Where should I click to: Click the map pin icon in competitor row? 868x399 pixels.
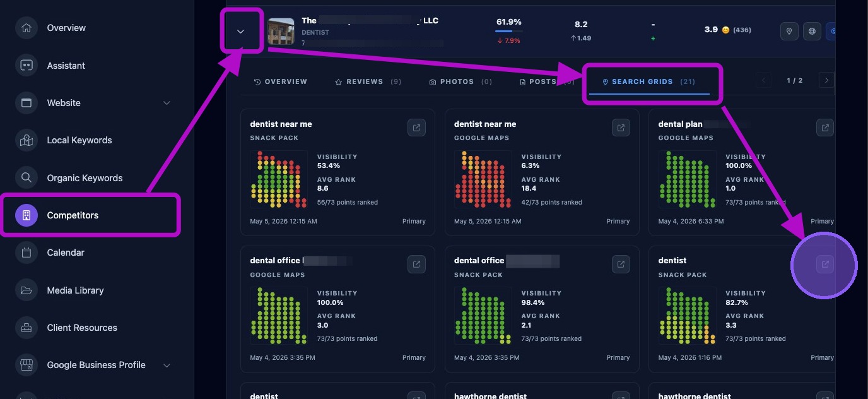tap(789, 31)
